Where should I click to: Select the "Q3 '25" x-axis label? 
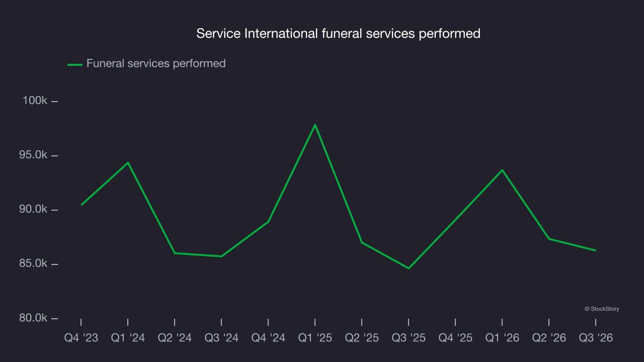click(409, 338)
